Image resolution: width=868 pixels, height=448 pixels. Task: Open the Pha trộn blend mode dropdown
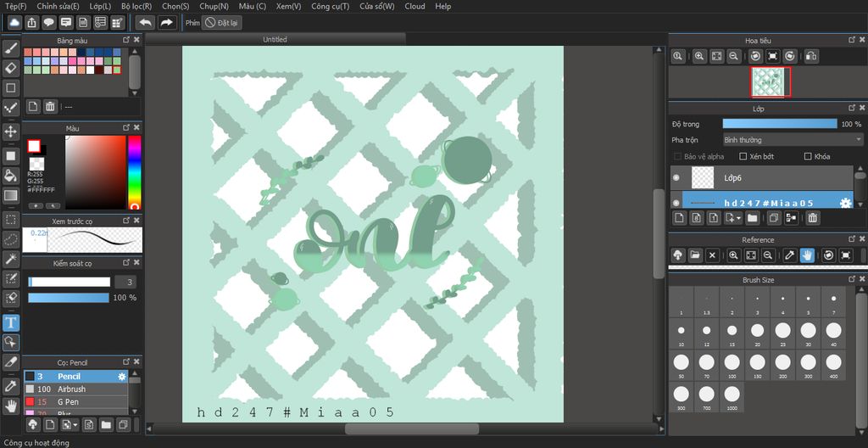click(x=793, y=140)
